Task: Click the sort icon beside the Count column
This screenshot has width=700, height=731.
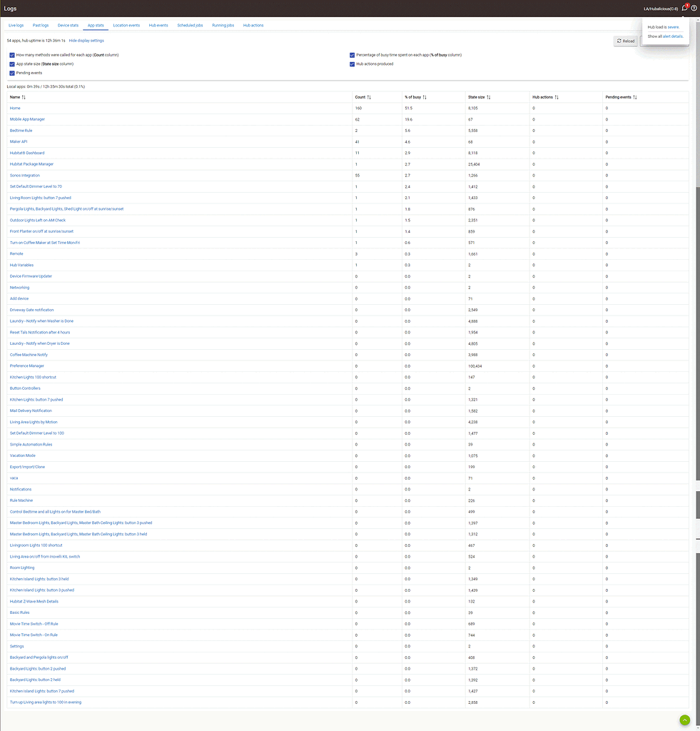Action: click(370, 97)
